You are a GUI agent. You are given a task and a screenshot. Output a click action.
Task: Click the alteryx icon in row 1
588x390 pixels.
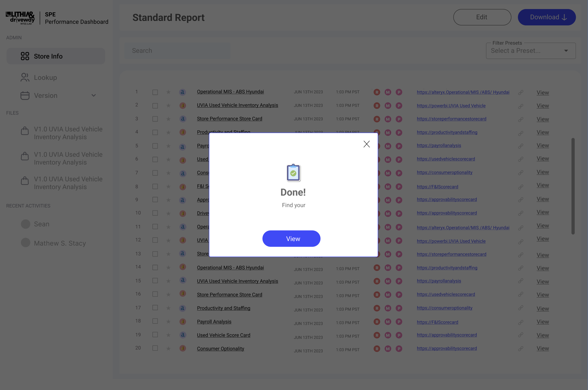pos(182,92)
